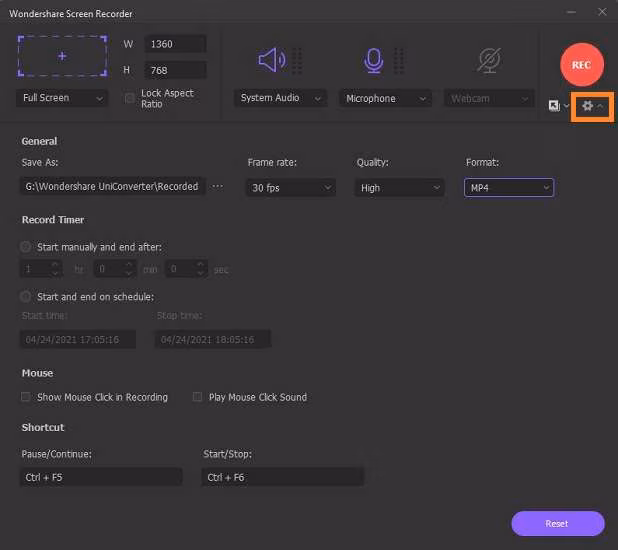618x550 pixels.
Task: Open the Full Screen mode dropdown
Action: [x=62, y=98]
